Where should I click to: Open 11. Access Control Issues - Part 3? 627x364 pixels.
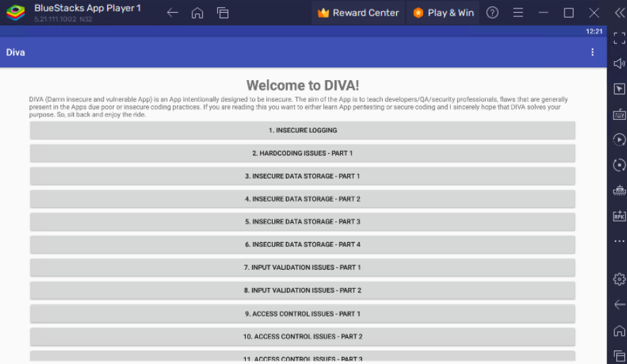tap(302, 358)
